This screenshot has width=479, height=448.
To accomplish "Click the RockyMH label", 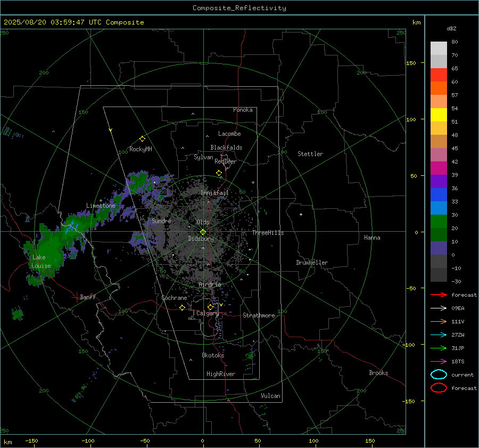I will pos(141,149).
